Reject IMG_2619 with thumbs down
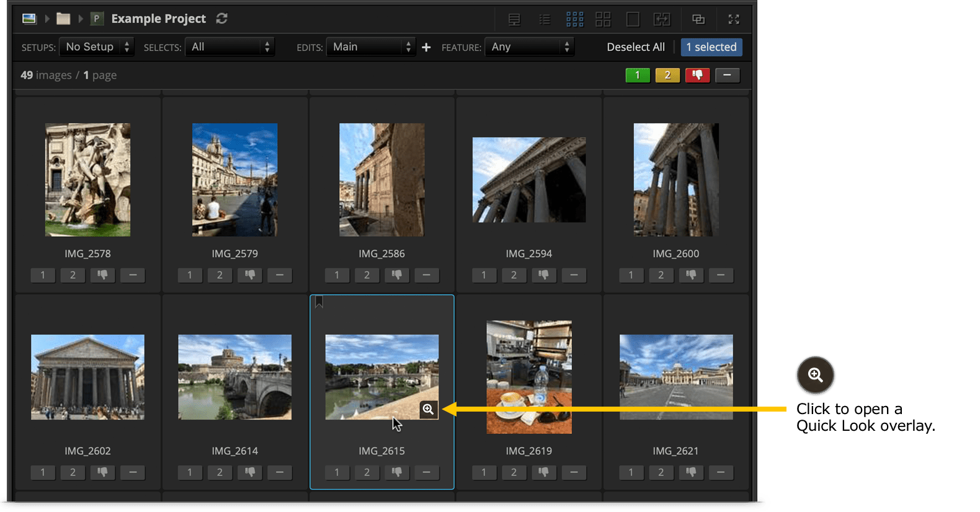This screenshot has height=512, width=980. pos(544,472)
